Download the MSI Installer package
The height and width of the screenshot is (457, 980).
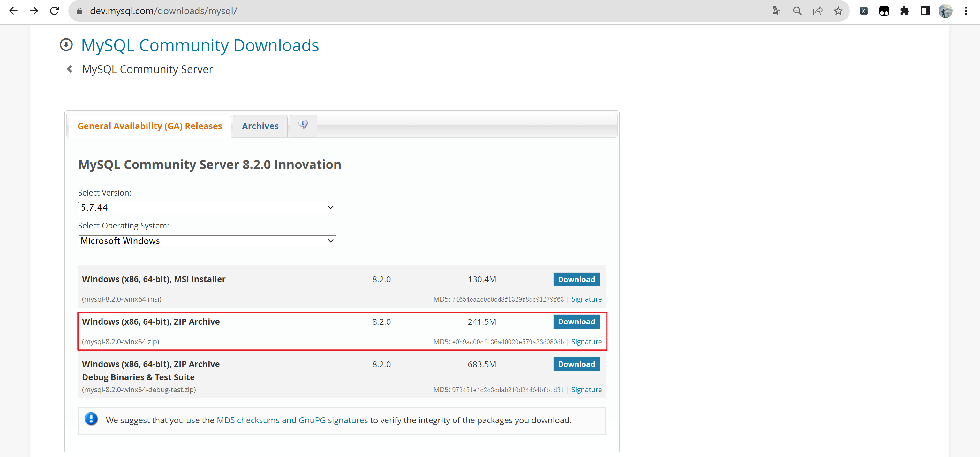click(576, 280)
